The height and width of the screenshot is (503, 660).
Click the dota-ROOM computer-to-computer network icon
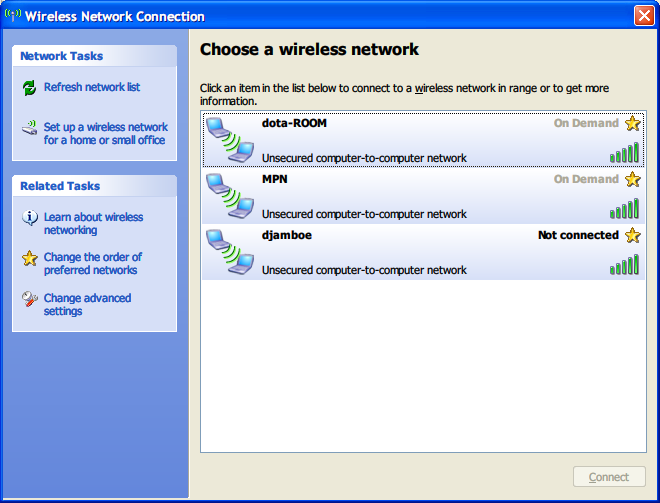(x=230, y=139)
